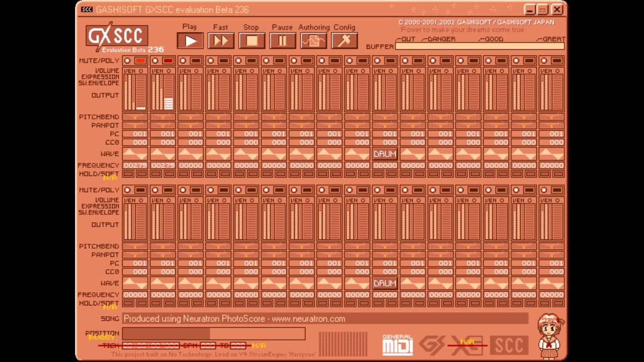Start playback with the Play button
The image size is (644, 362).
190,41
